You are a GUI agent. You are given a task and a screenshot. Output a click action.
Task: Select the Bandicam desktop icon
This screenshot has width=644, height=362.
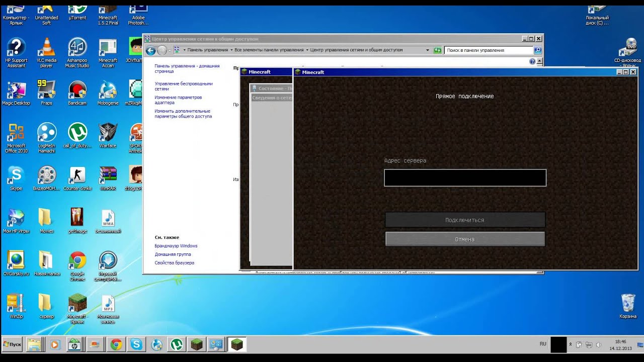point(77,93)
